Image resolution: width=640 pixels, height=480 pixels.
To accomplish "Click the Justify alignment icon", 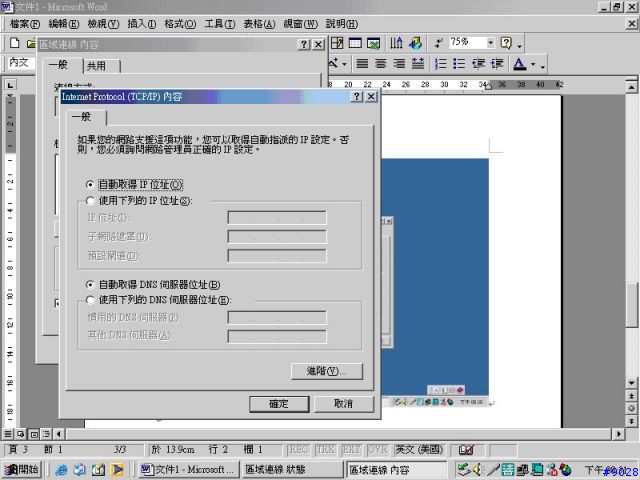I will [362, 64].
